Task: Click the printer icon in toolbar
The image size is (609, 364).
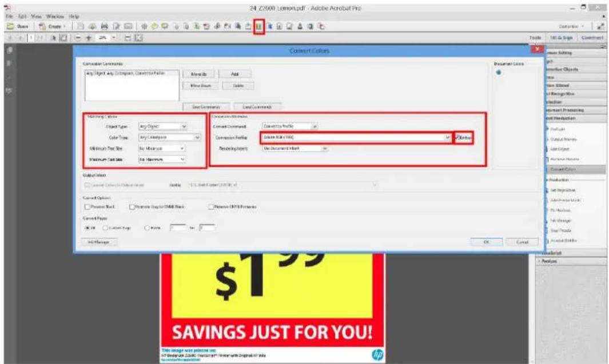Action: (104, 26)
